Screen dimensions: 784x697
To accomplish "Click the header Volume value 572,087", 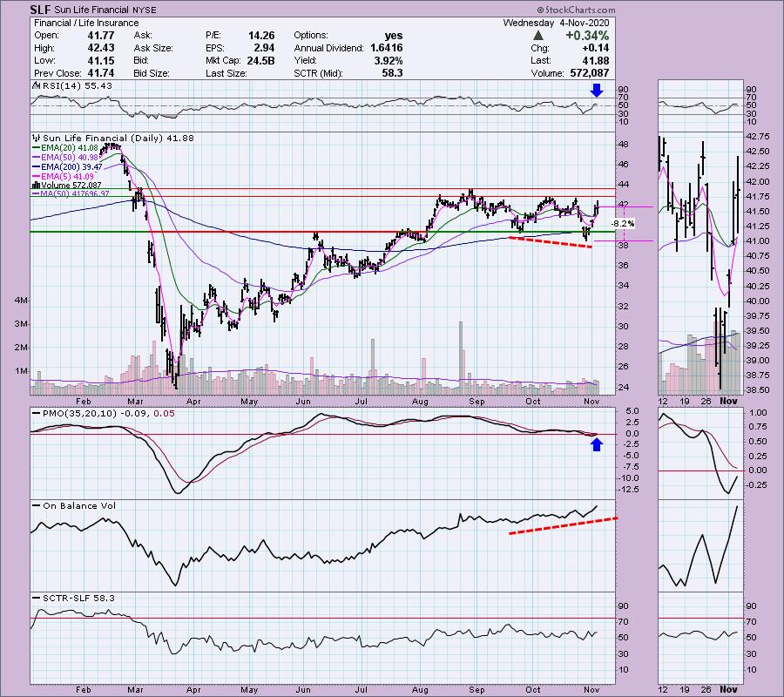I will pyautogui.click(x=590, y=73).
